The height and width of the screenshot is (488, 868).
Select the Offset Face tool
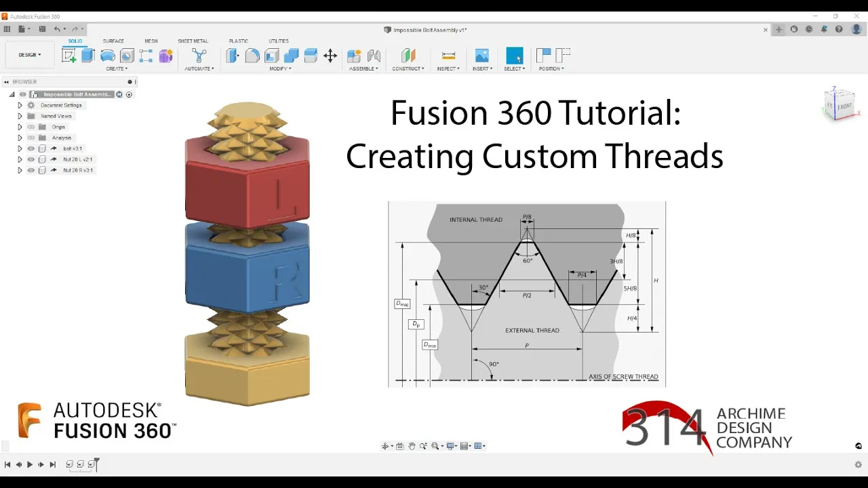pos(311,56)
